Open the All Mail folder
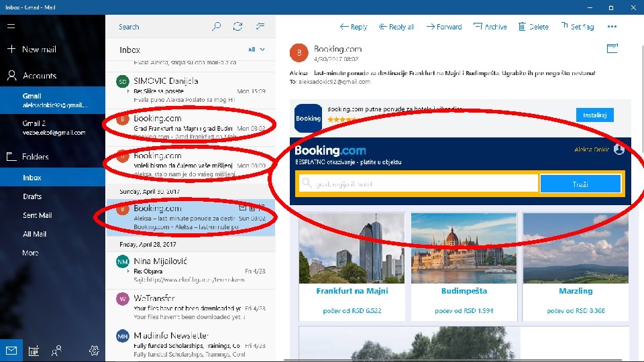 coord(34,234)
